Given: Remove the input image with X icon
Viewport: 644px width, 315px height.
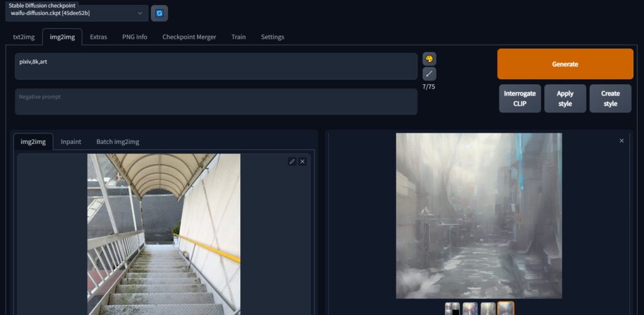Looking at the screenshot, I should 303,162.
